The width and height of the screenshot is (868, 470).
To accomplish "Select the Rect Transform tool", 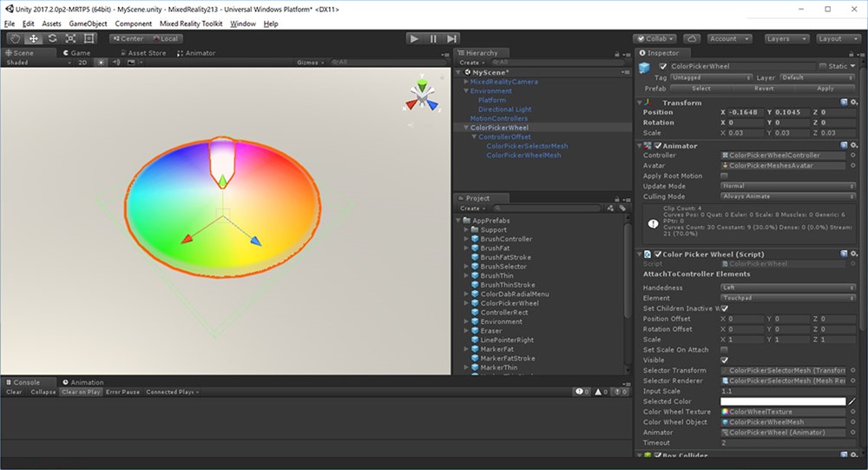I will (89, 38).
